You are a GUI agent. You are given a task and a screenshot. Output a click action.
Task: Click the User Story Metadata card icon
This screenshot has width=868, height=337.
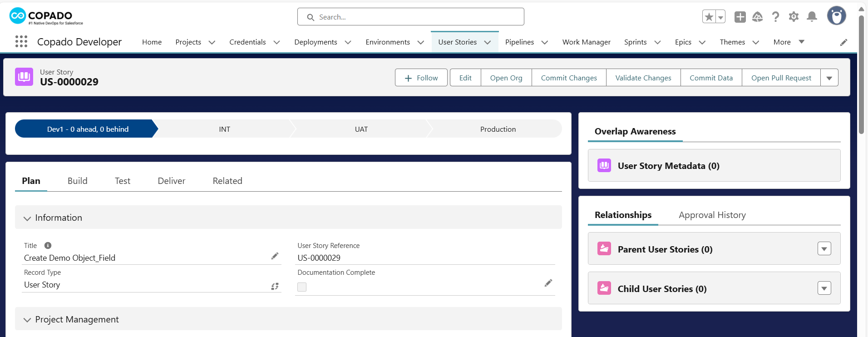point(604,165)
